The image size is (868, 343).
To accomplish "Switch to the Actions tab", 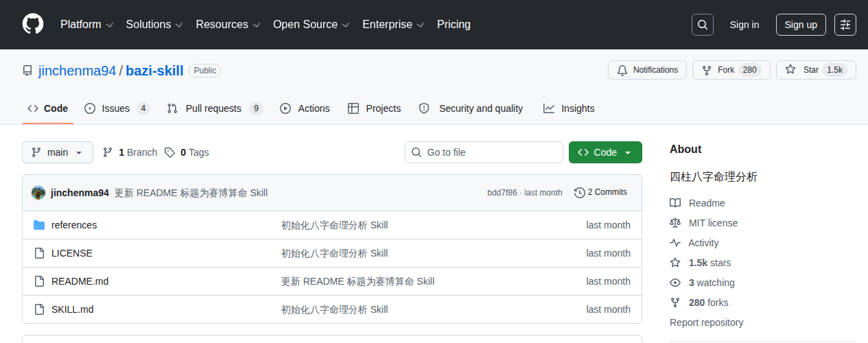I will click(305, 108).
